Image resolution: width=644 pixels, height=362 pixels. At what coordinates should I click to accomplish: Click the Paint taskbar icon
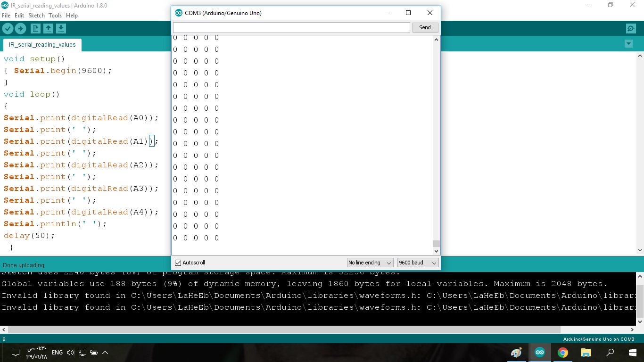[516, 353]
